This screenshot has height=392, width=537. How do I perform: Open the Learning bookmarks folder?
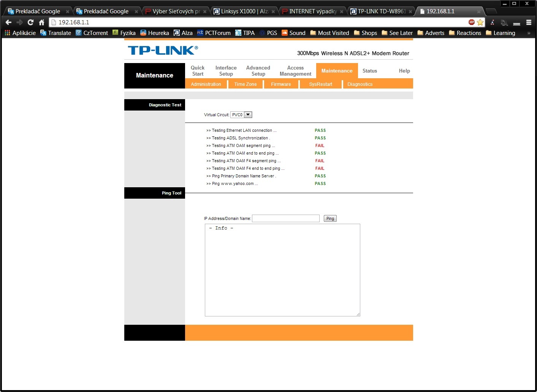click(501, 33)
